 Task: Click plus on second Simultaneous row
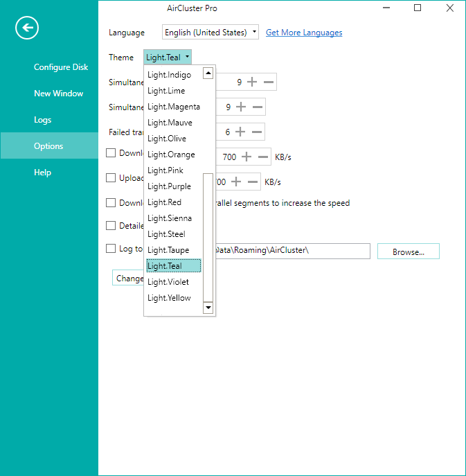click(241, 107)
